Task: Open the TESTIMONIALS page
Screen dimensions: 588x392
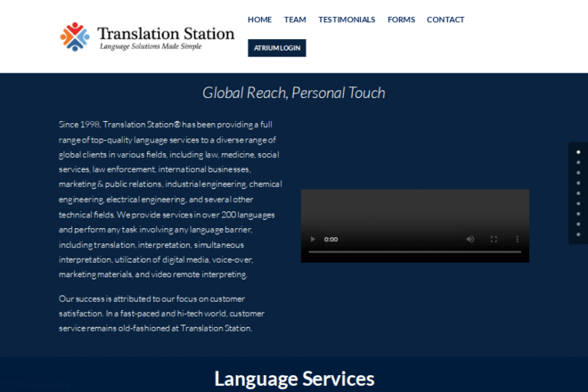Action: pos(347,20)
